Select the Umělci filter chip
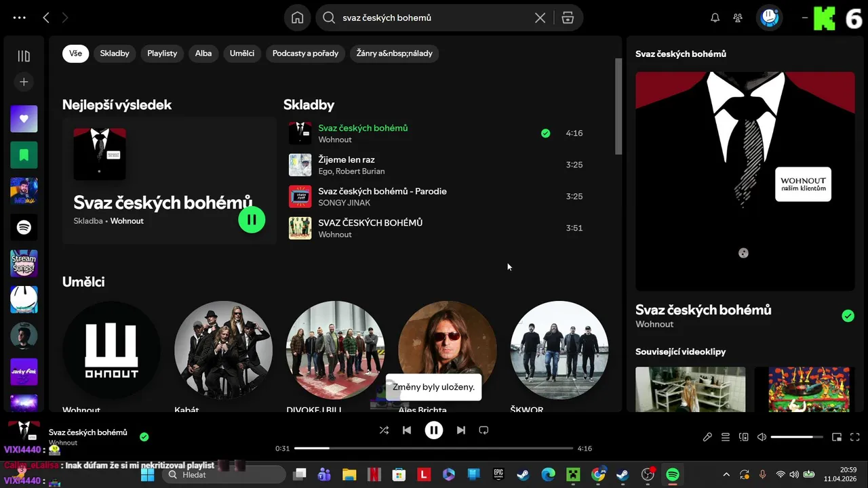This screenshot has height=488, width=868. [242, 54]
